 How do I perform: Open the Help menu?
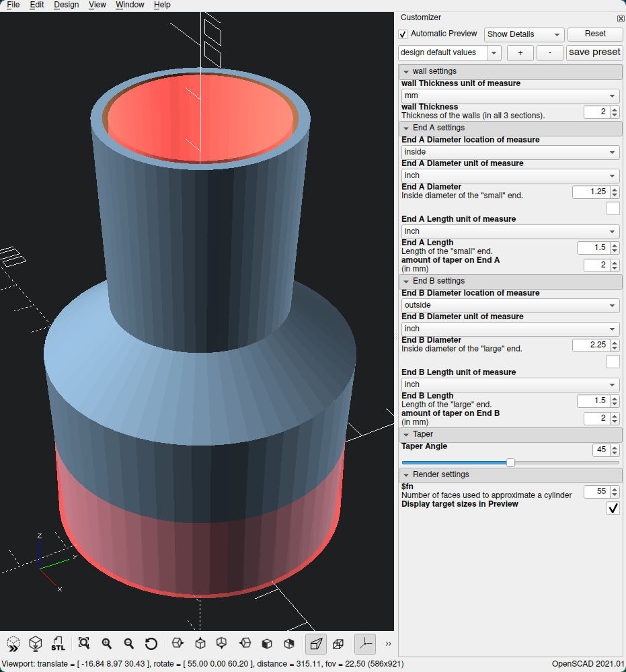click(x=162, y=5)
